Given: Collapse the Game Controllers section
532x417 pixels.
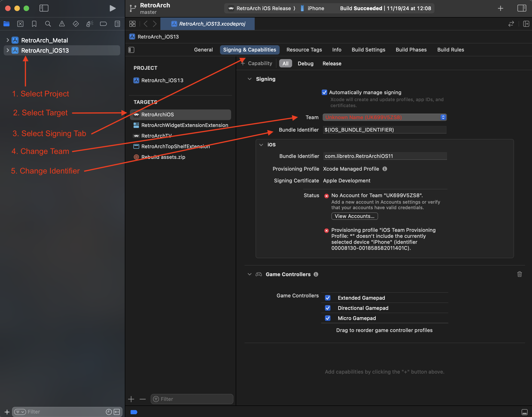Looking at the screenshot, I should [250, 274].
